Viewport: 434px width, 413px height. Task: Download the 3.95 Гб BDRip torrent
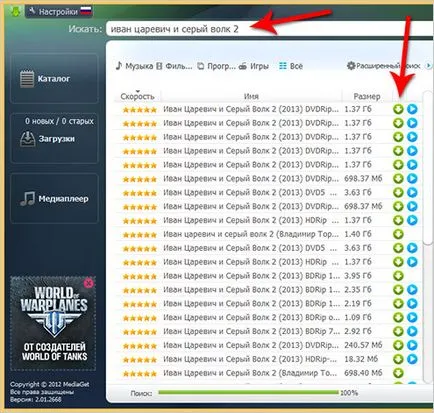[x=398, y=276]
